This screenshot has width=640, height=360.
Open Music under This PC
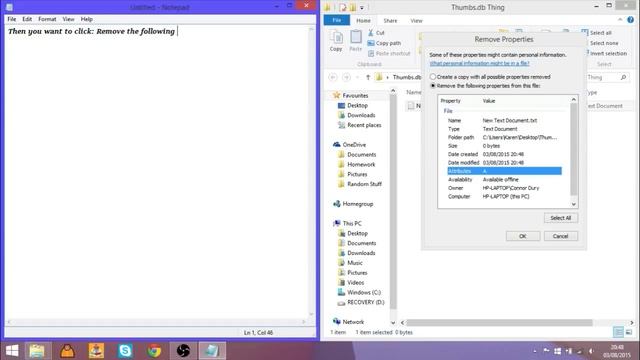(x=355, y=263)
